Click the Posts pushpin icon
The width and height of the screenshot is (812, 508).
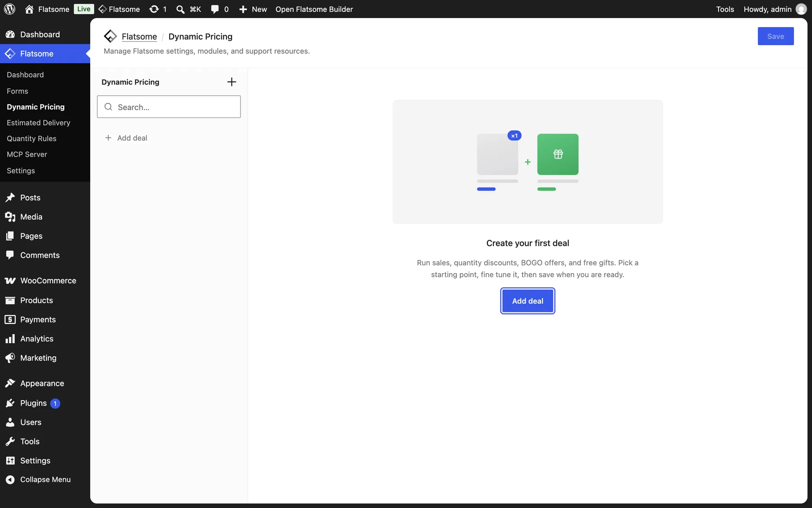click(10, 197)
